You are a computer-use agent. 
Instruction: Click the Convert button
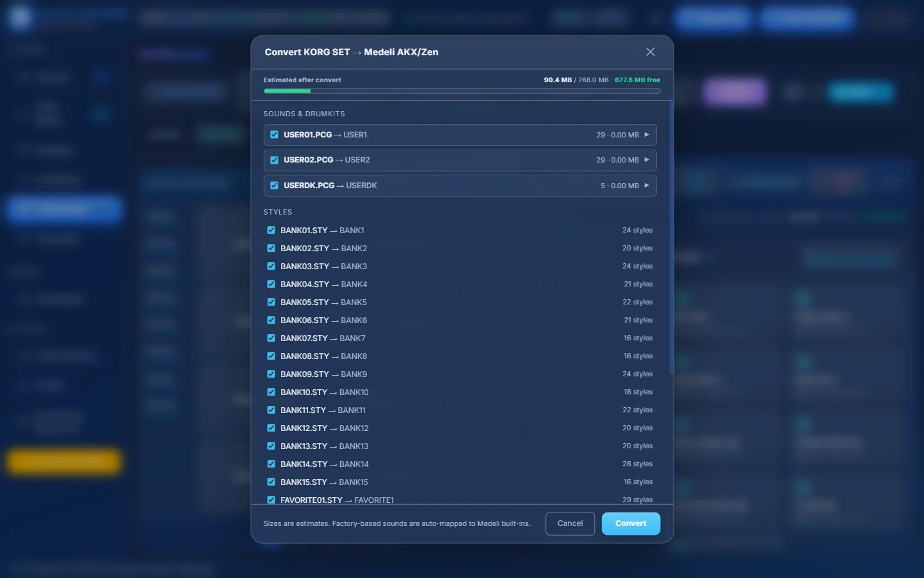pyautogui.click(x=631, y=523)
